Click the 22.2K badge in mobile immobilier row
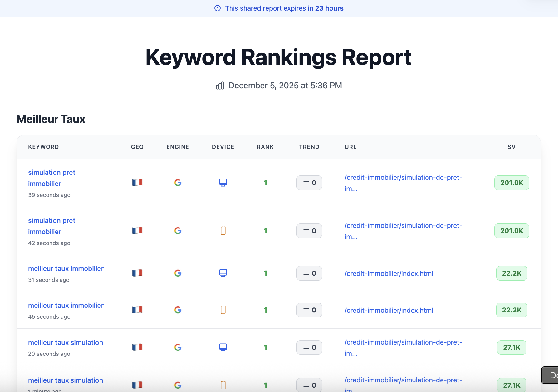Viewport: 558px width, 392px height. pyautogui.click(x=511, y=310)
